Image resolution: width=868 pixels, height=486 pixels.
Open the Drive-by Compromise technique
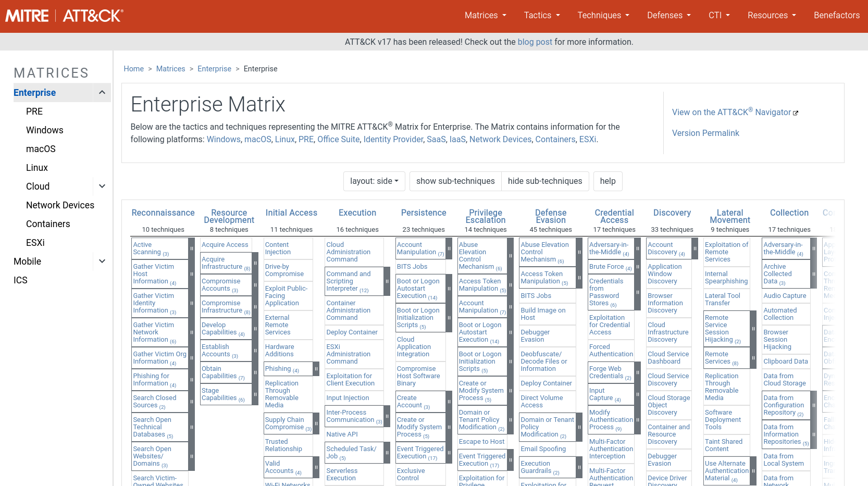pos(284,270)
